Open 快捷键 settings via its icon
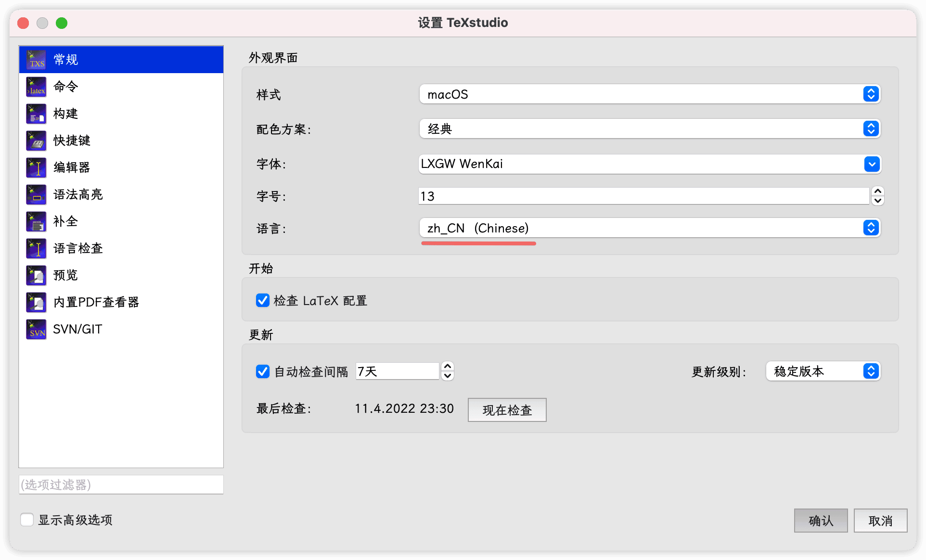 (x=36, y=140)
